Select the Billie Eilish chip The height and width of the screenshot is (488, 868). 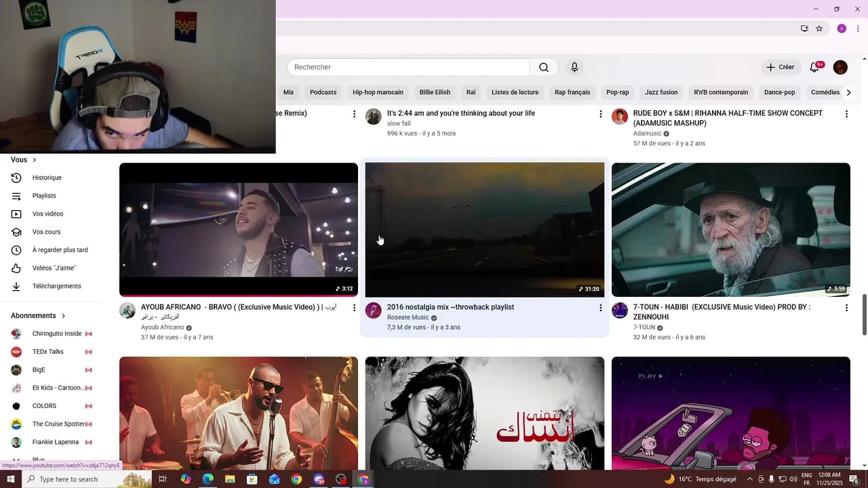coord(435,92)
